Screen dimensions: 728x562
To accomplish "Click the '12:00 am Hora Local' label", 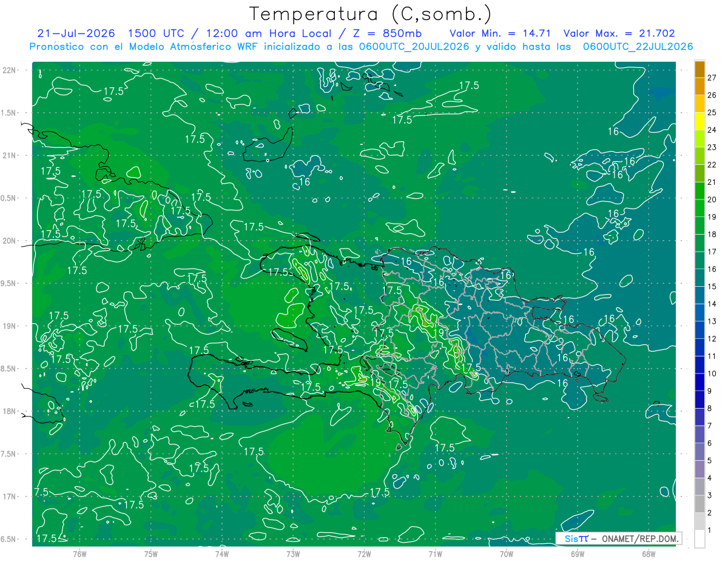I will [x=268, y=33].
